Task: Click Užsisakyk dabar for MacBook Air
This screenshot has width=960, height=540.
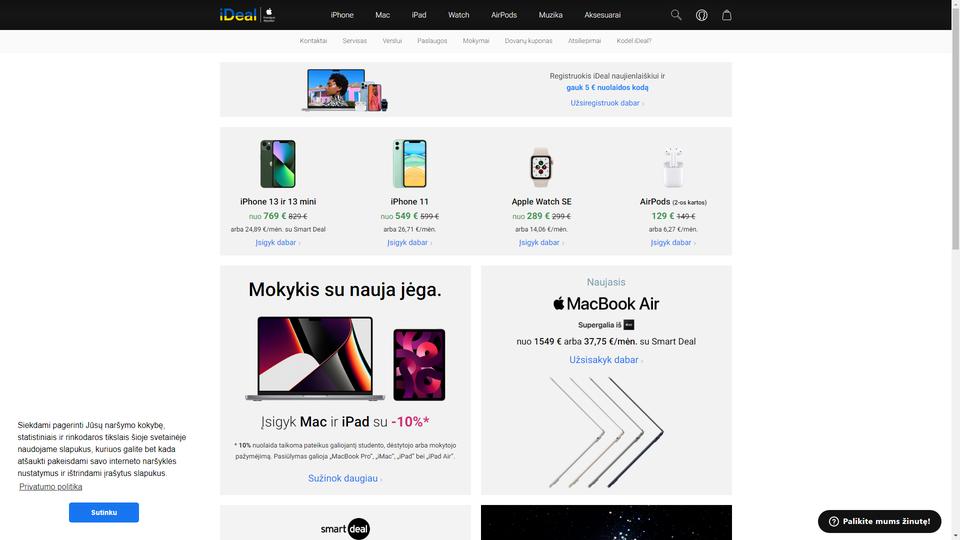Action: tap(606, 360)
